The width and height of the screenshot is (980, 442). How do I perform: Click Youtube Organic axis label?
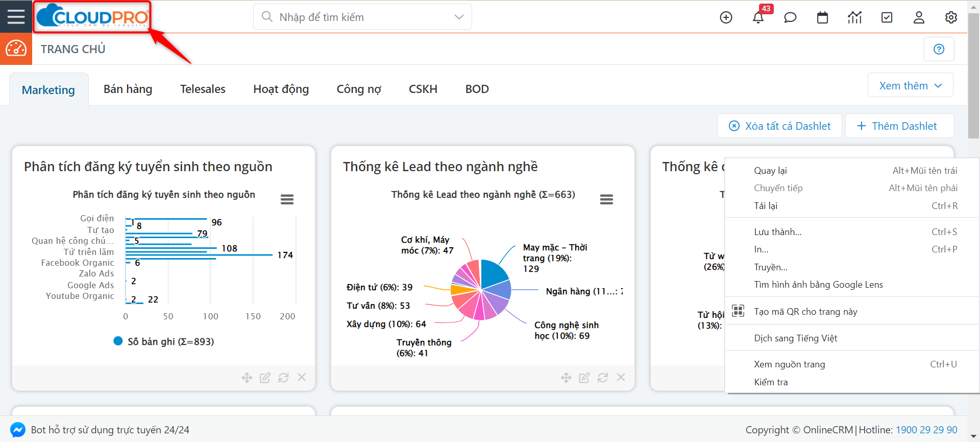pos(80,296)
